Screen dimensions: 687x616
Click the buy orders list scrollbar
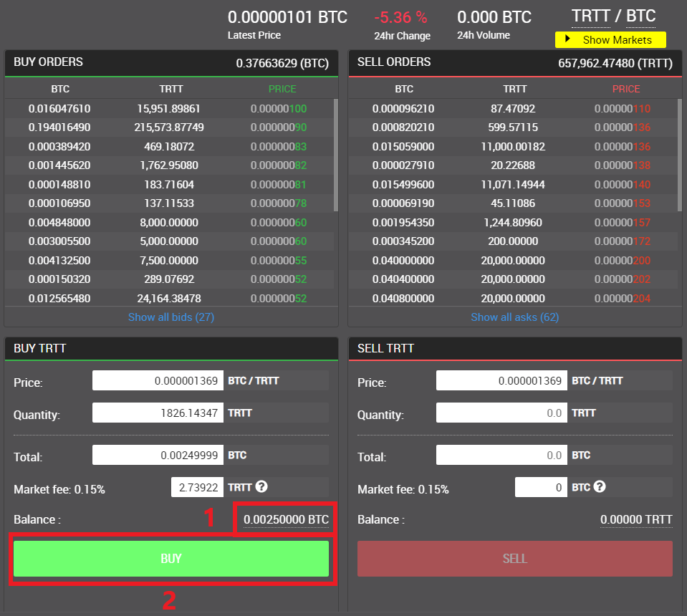pyautogui.click(x=336, y=155)
